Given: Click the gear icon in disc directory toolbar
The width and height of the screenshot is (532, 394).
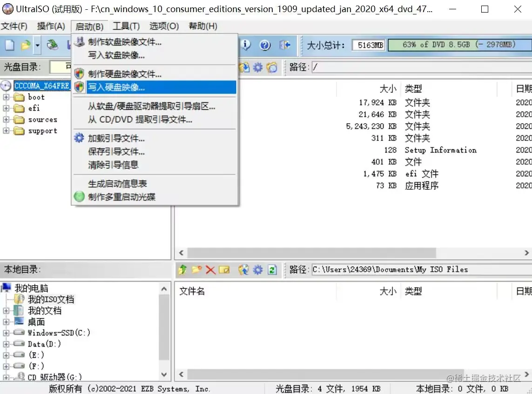Looking at the screenshot, I should [x=258, y=67].
